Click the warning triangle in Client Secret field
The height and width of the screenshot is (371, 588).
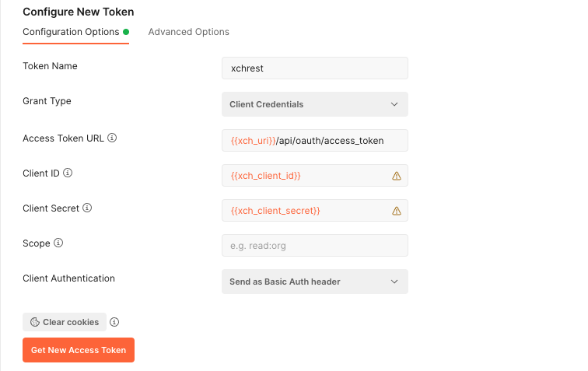tap(396, 211)
